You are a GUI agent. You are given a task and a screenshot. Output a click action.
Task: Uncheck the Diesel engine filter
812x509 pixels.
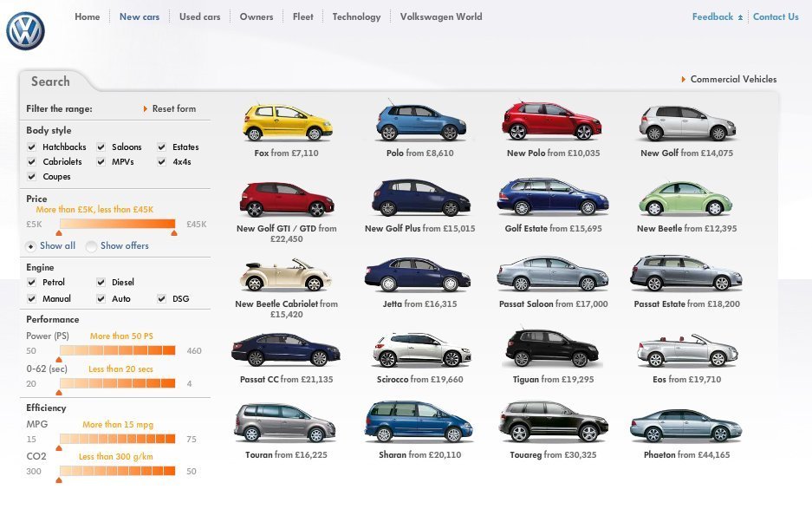[x=101, y=282]
